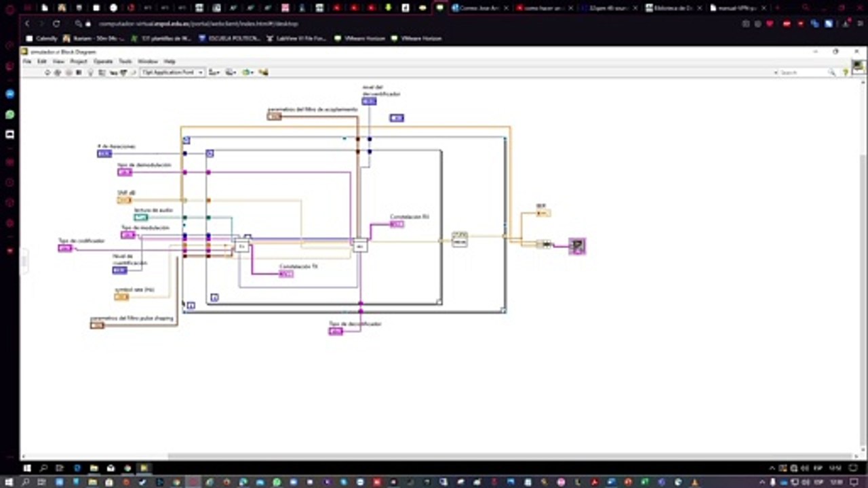Image resolution: width=868 pixels, height=488 pixels.
Task: Go back with the browser back arrow
Action: tap(26, 23)
